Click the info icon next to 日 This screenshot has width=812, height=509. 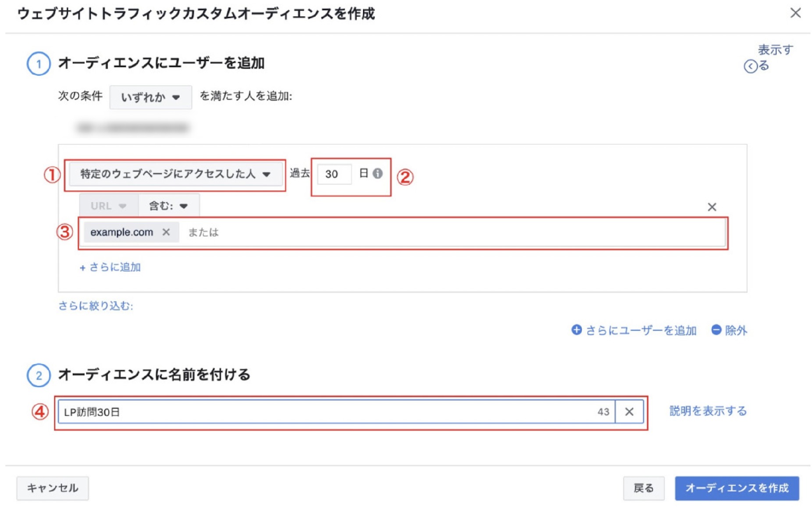378,174
